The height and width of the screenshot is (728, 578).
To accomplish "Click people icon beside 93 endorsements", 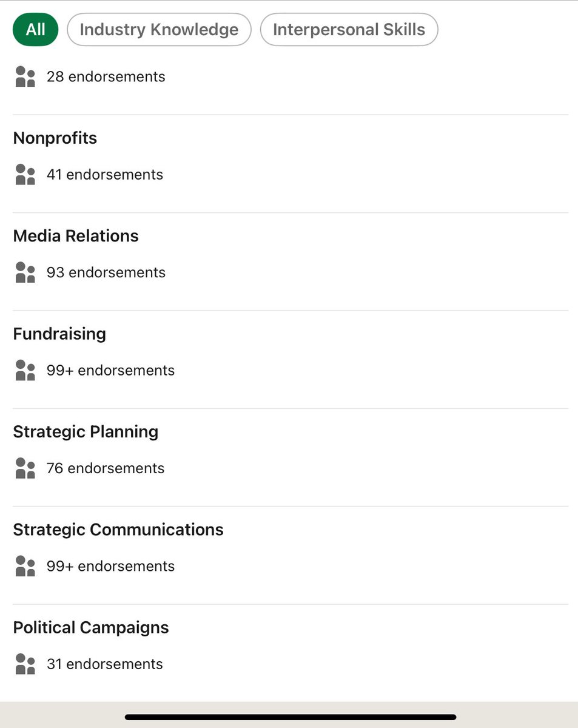I will coord(25,272).
